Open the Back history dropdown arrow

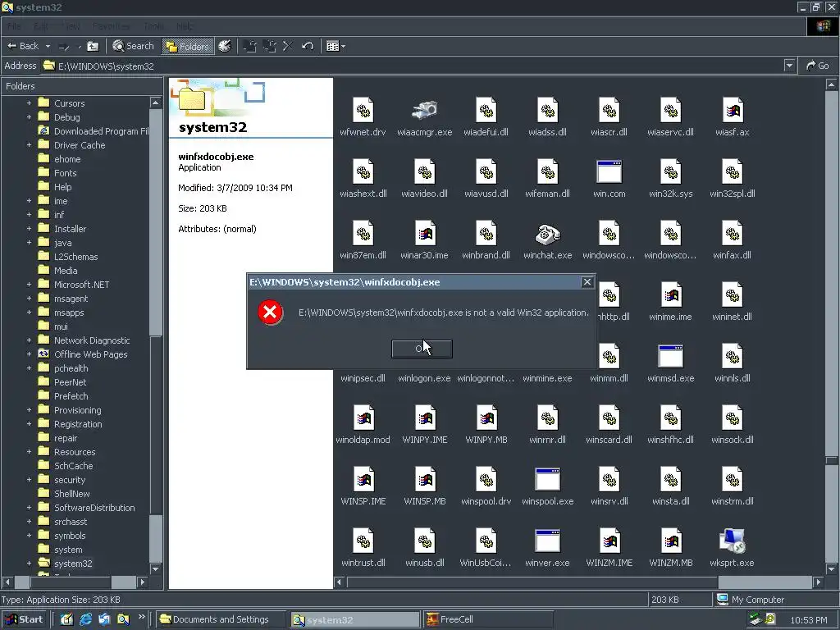(x=48, y=46)
